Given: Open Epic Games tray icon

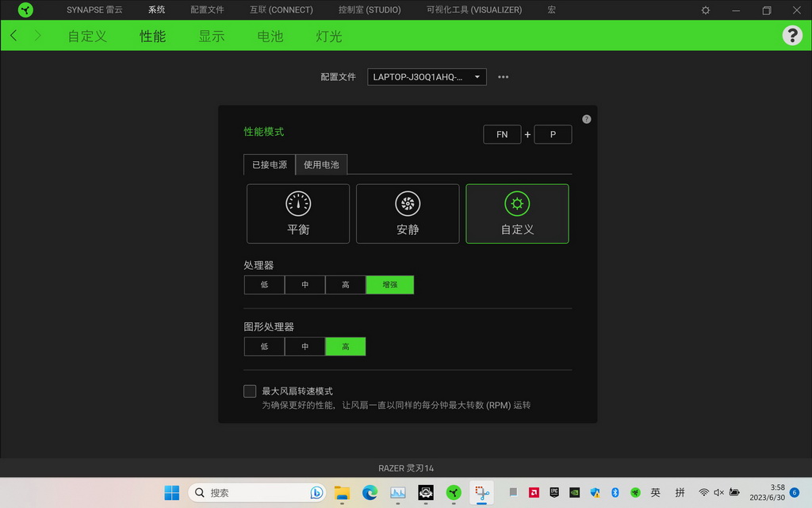Looking at the screenshot, I should click(554, 492).
